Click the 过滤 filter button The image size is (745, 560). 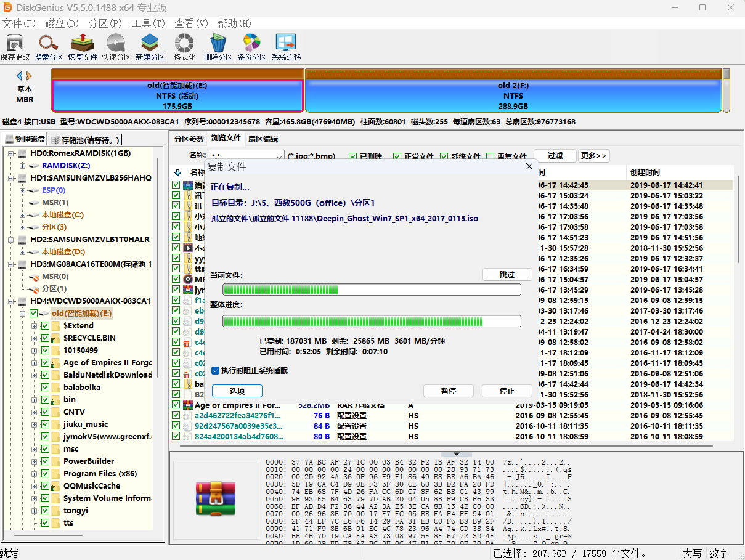coord(555,156)
